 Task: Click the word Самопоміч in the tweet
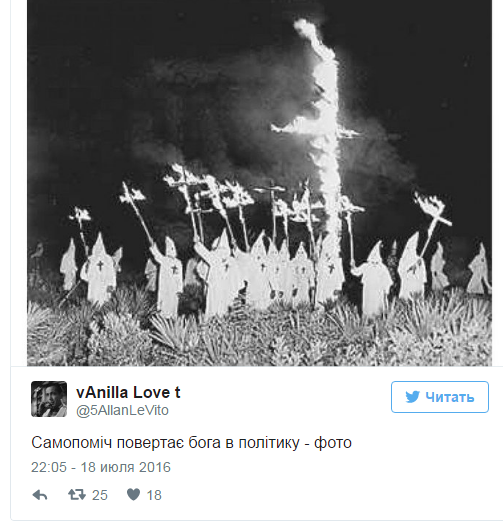click(71, 443)
